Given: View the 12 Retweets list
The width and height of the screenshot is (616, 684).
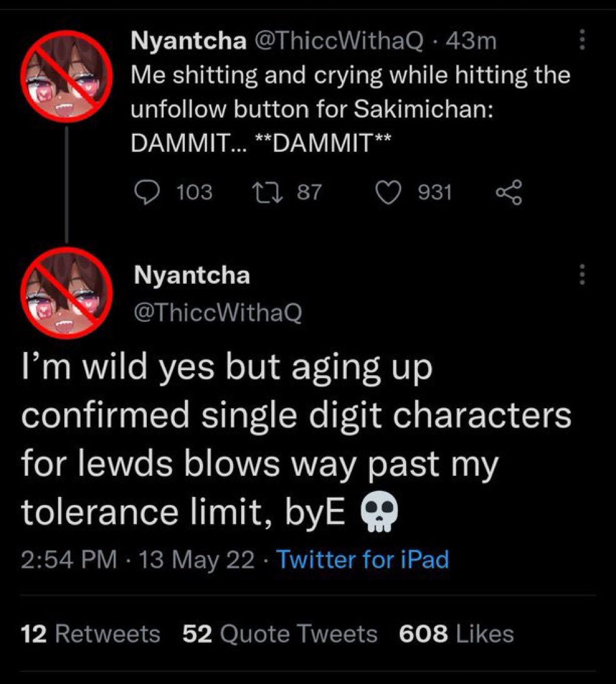Looking at the screenshot, I should click(x=91, y=634).
